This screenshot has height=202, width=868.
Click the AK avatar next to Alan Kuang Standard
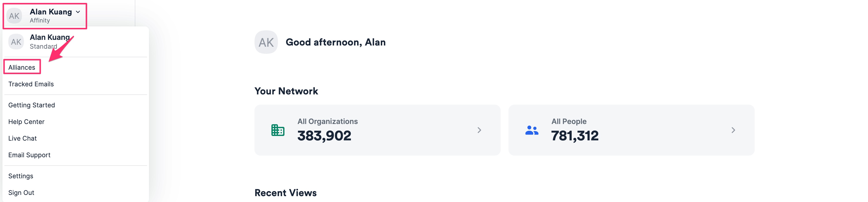pyautogui.click(x=16, y=42)
